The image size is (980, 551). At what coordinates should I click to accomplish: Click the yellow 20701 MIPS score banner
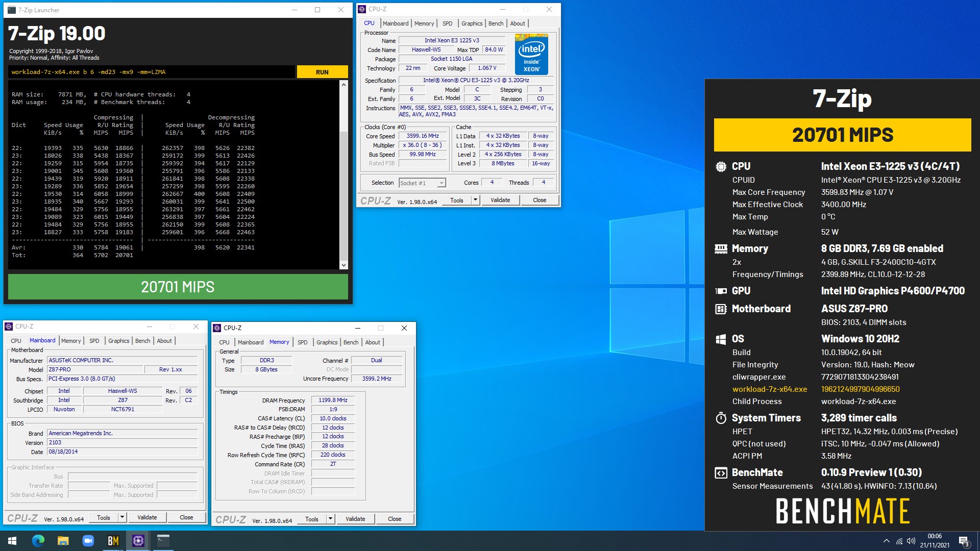point(842,135)
